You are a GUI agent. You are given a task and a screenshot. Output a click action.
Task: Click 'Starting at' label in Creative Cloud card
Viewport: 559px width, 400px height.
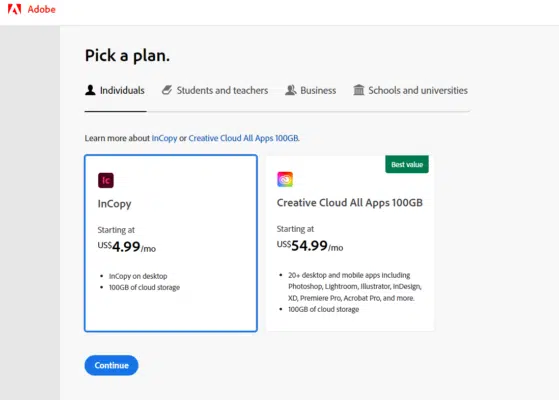pyautogui.click(x=295, y=229)
